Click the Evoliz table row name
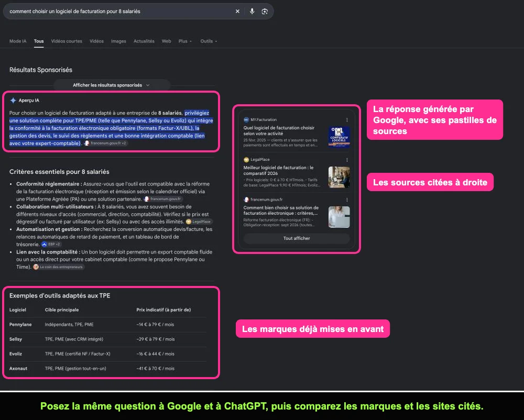524x420 pixels. pos(16,354)
